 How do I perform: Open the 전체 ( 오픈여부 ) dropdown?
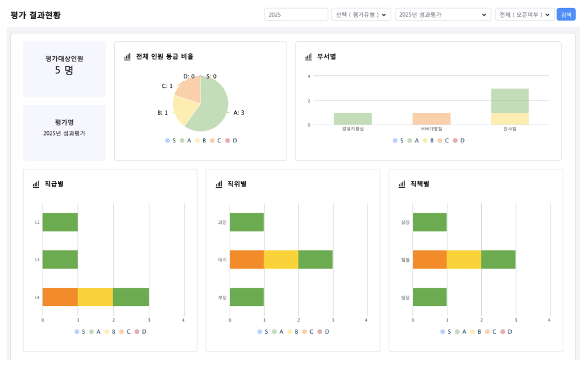pyautogui.click(x=524, y=14)
